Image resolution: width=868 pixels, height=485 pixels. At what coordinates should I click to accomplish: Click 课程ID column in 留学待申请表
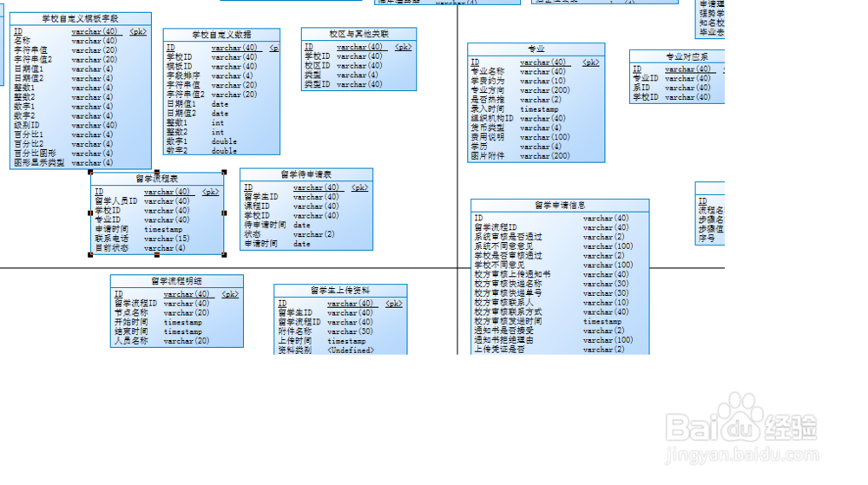(x=257, y=206)
